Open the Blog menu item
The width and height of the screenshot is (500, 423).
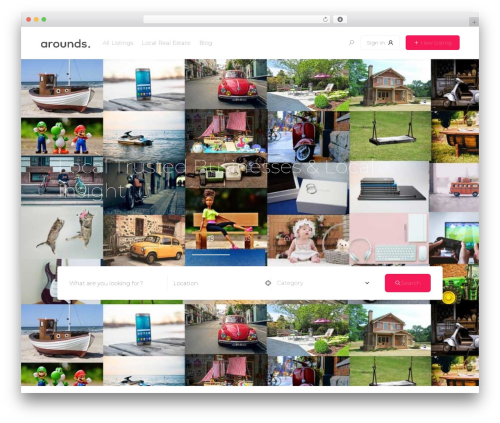point(206,43)
